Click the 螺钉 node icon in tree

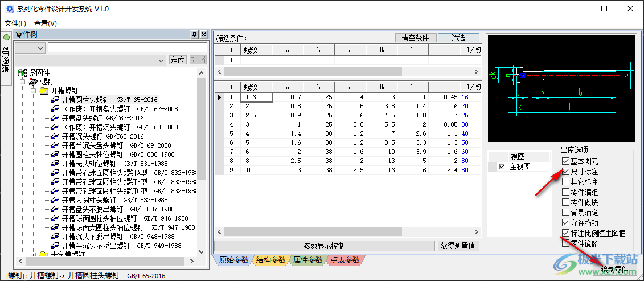(33, 82)
